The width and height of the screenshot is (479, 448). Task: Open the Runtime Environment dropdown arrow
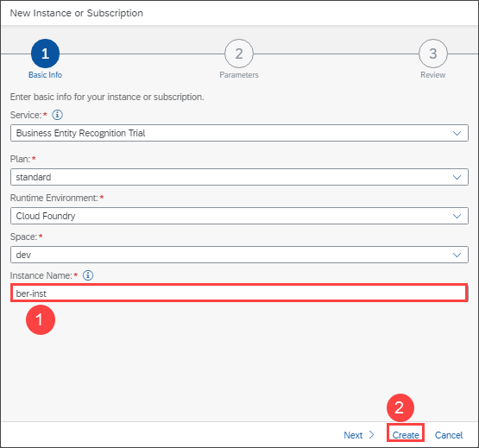click(x=457, y=216)
